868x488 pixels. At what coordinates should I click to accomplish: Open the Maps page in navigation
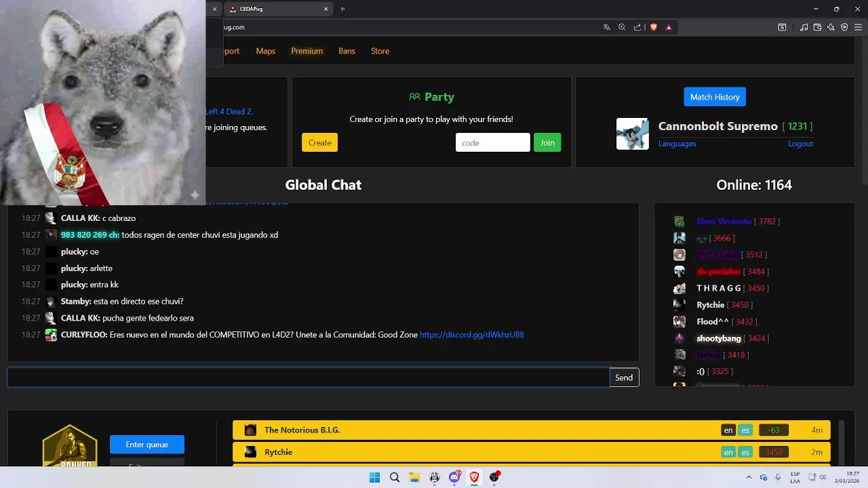pyautogui.click(x=266, y=51)
